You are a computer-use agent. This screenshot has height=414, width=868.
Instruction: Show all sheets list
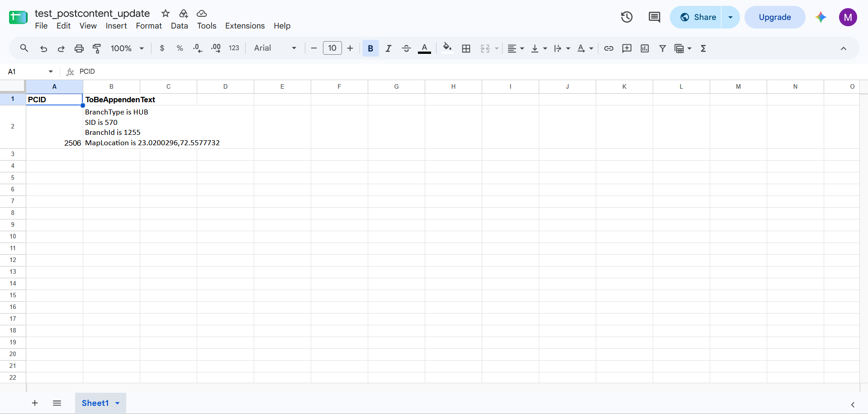point(57,403)
